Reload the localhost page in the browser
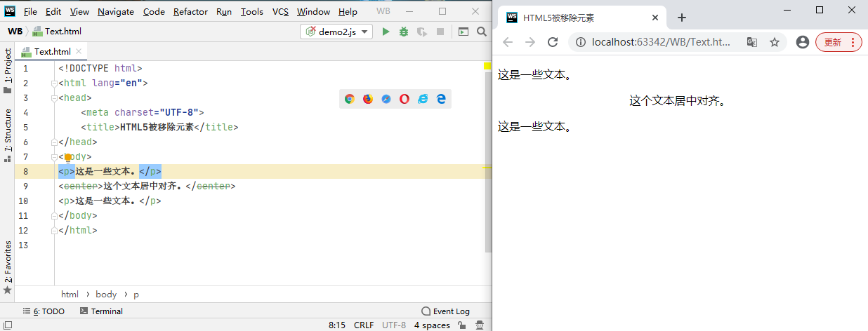The height and width of the screenshot is (331, 868). tap(553, 42)
